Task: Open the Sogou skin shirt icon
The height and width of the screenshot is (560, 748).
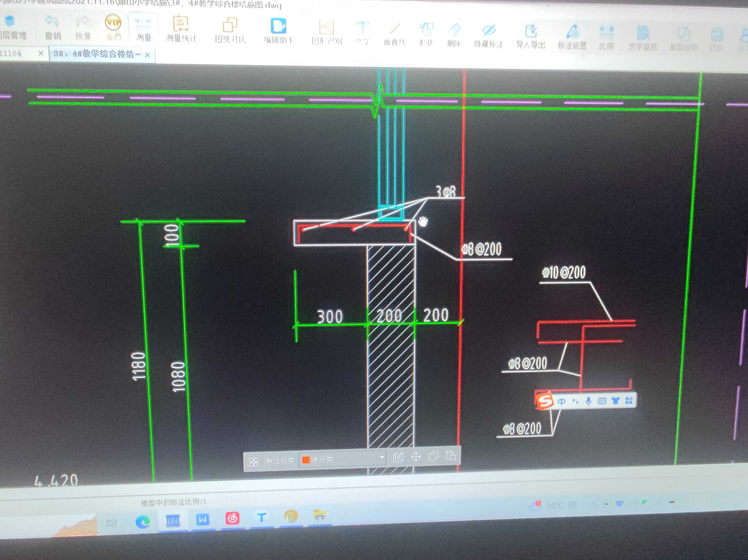Action: click(x=616, y=401)
